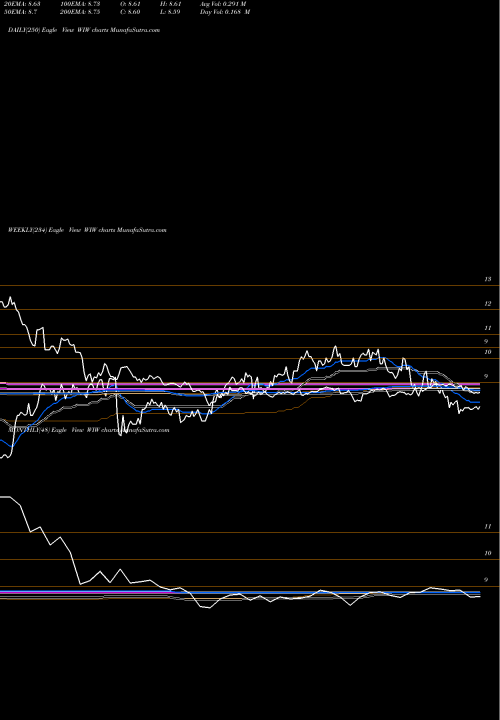Click the Avg Vol: 0.291 M reading

pos(223,4)
